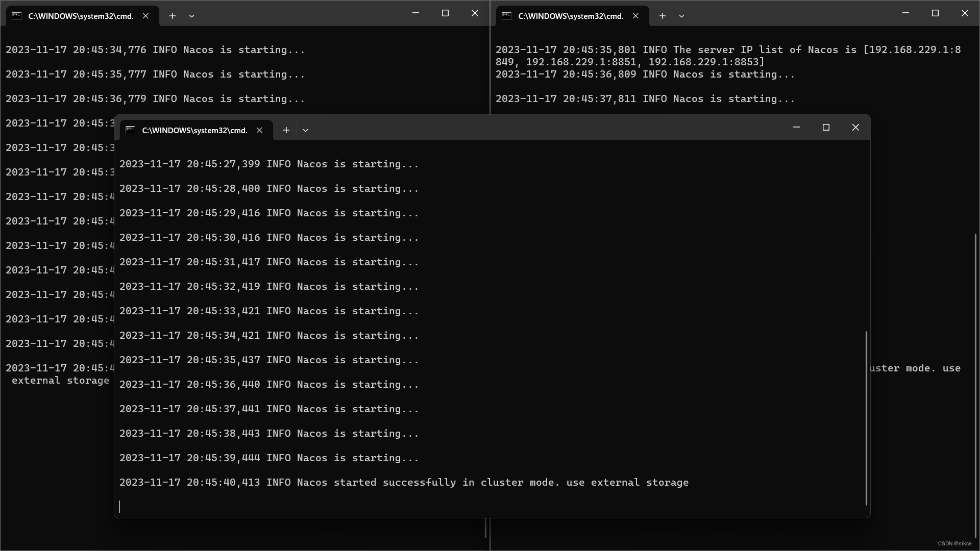Click the cmd icon on the right window's tab
Image resolution: width=980 pixels, height=551 pixels.
coord(507,16)
